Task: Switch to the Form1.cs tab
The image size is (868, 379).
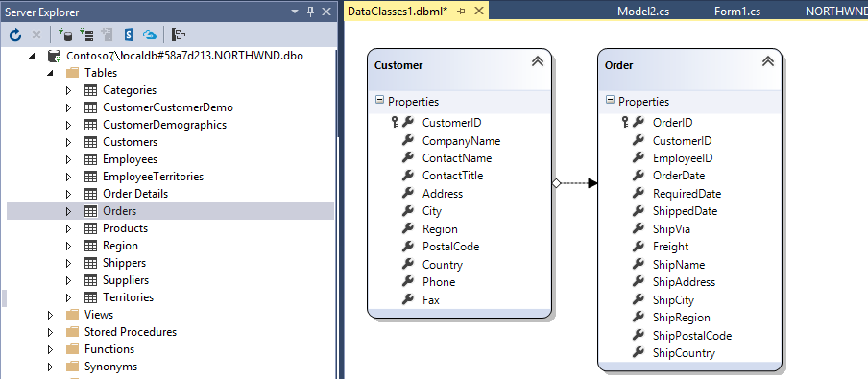Action: coord(737,12)
